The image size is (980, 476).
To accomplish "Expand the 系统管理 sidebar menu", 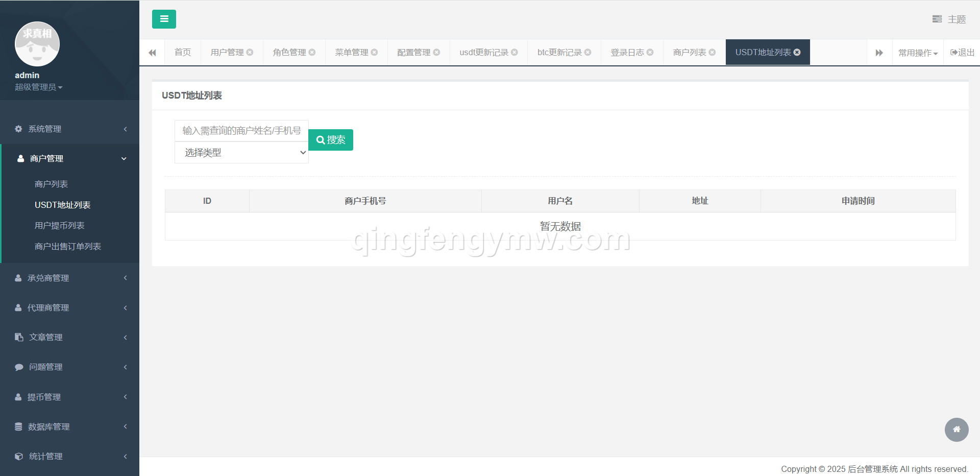I will tap(70, 129).
